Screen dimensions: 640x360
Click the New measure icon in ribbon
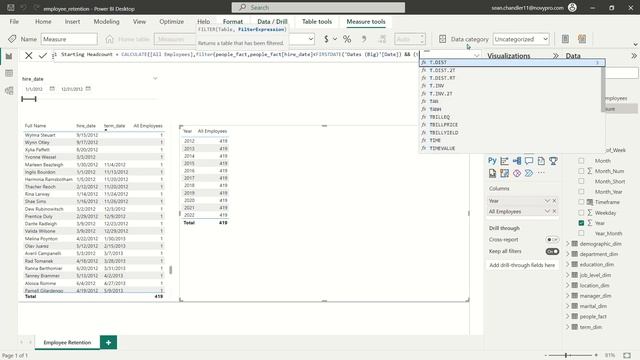(x=565, y=39)
